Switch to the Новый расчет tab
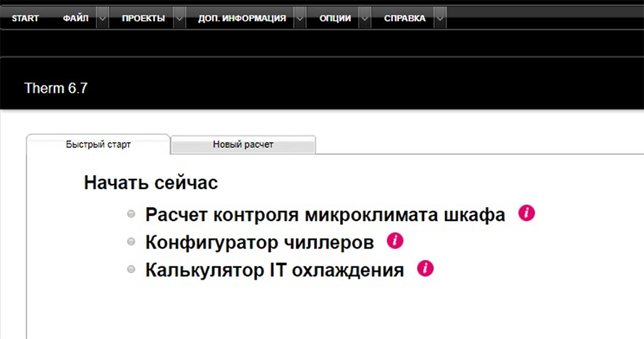The height and width of the screenshot is (339, 644). click(x=243, y=145)
